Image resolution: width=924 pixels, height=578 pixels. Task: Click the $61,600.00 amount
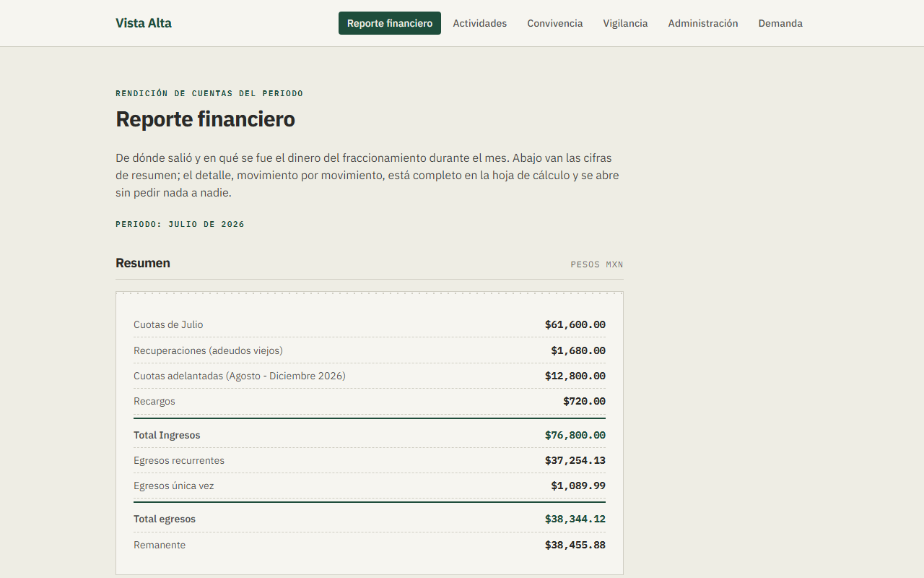point(575,324)
